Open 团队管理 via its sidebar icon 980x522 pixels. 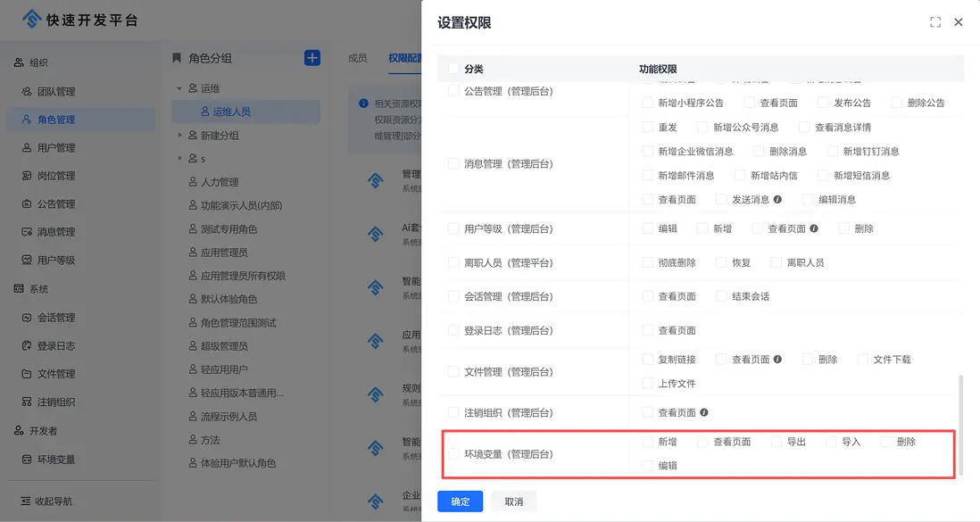coord(27,91)
